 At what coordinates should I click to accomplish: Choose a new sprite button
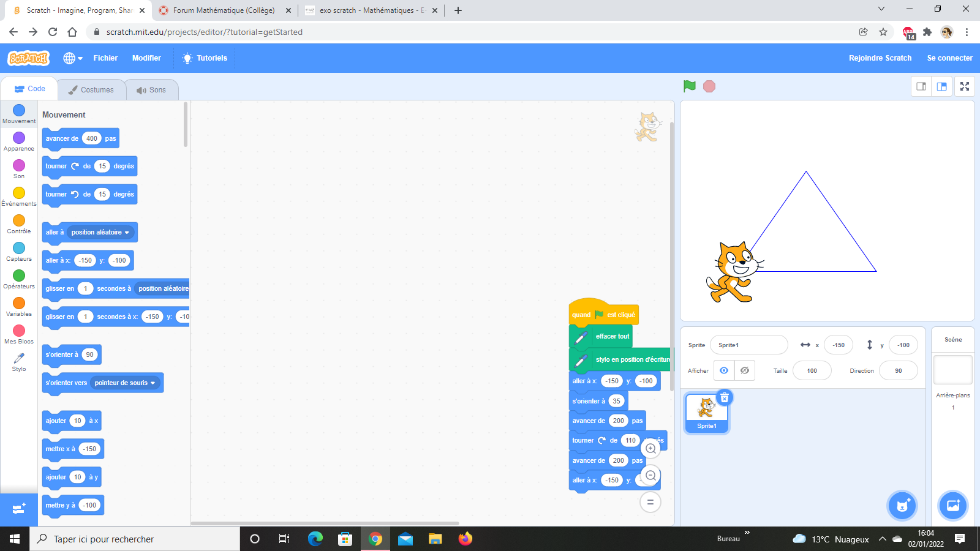(902, 506)
